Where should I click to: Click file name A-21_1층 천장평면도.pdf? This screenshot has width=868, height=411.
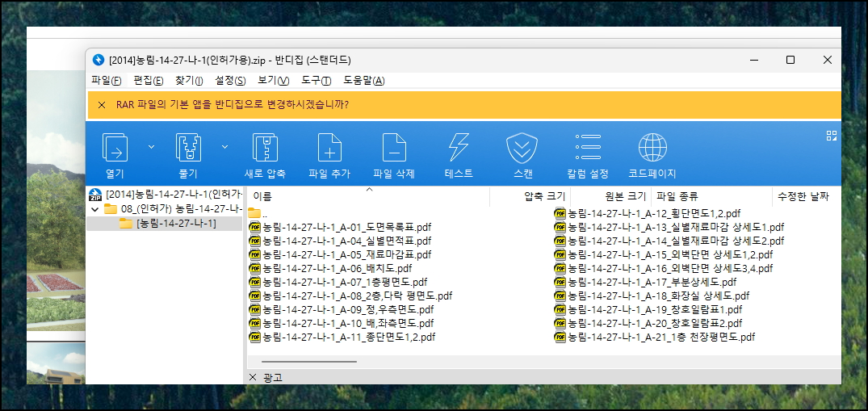661,337
